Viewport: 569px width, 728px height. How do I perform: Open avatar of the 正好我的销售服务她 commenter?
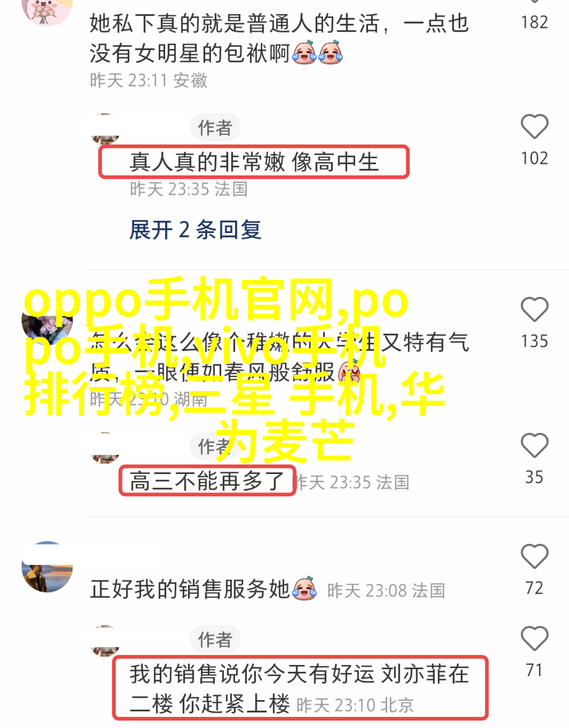[x=47, y=567]
